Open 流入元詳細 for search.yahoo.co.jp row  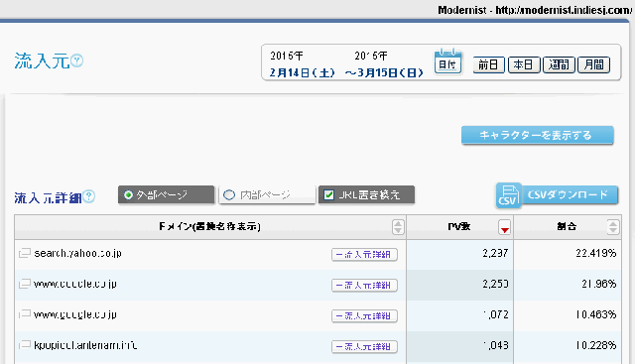[x=364, y=255]
